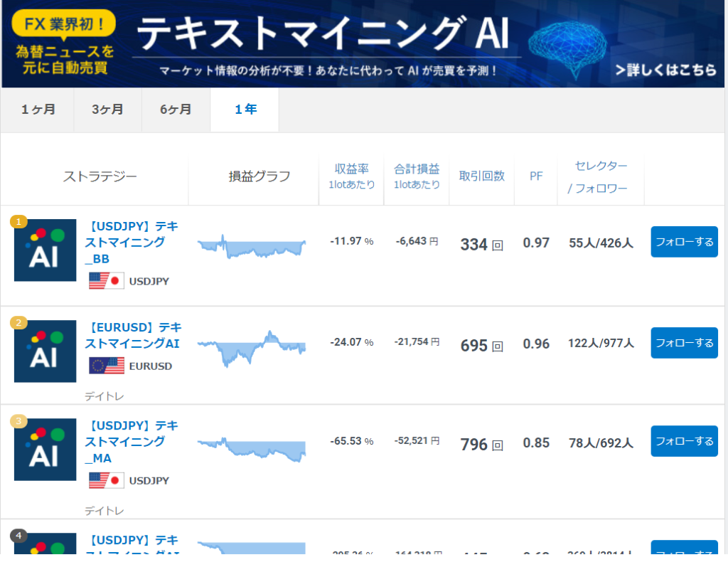Click the -52,521 円 total loss value
This screenshot has height=562, width=728.
[x=417, y=440]
